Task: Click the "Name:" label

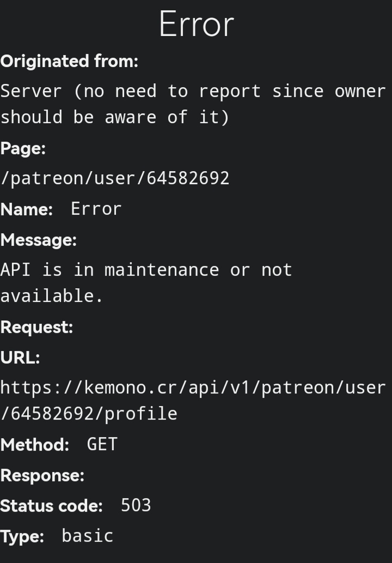Action: tap(27, 209)
